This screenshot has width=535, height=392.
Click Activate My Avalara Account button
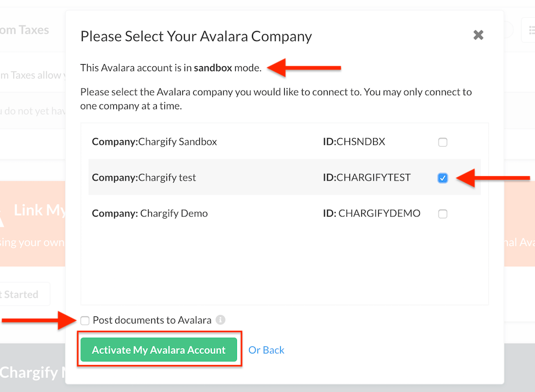tap(159, 350)
